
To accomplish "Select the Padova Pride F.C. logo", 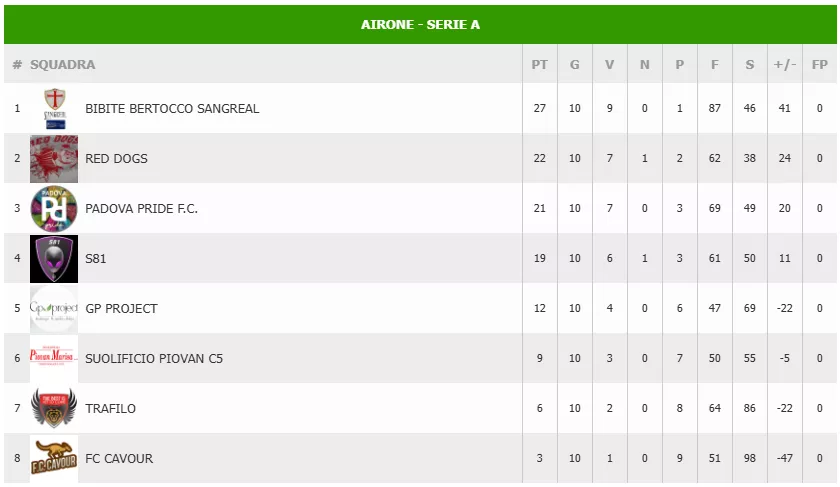I will click(54, 208).
